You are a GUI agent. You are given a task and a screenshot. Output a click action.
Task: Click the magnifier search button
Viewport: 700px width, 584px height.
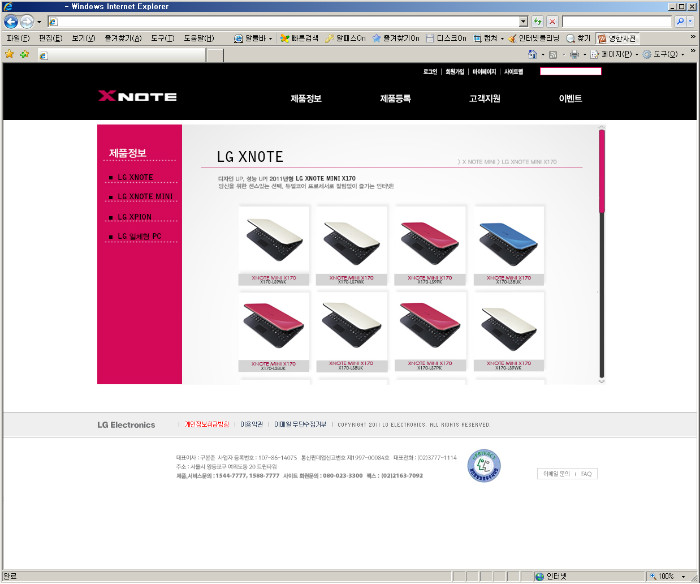[680, 21]
